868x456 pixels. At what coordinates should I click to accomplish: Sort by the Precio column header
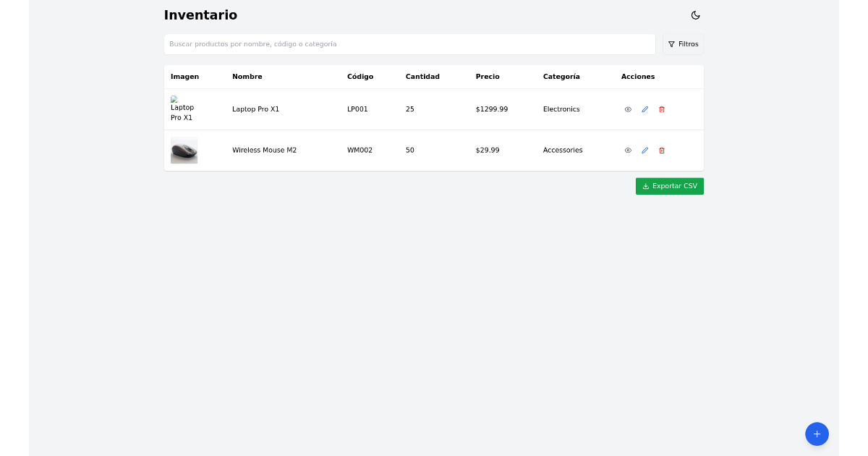coord(487,76)
